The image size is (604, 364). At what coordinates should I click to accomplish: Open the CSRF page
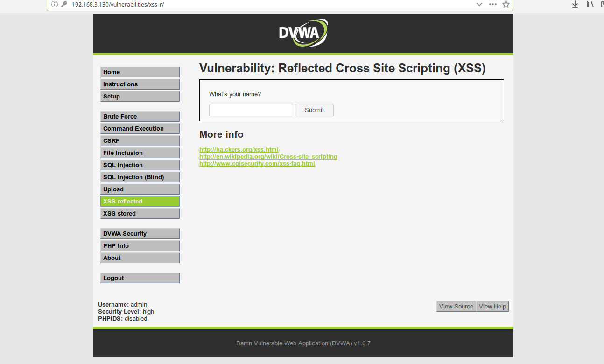click(x=140, y=141)
